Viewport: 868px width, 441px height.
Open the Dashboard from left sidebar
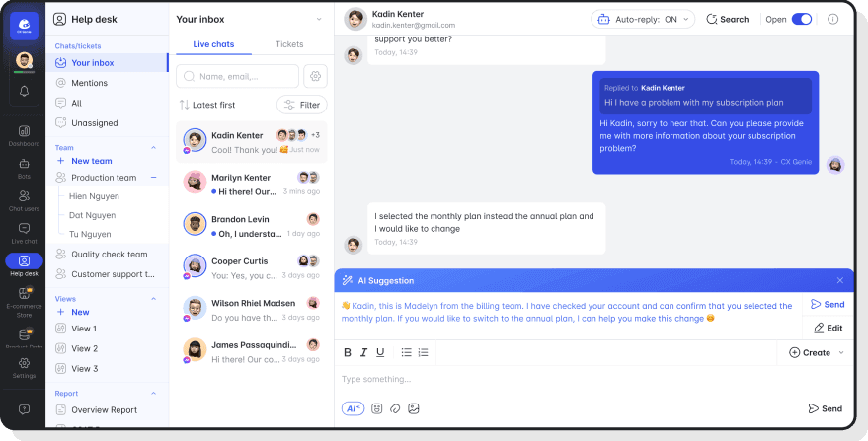24,135
